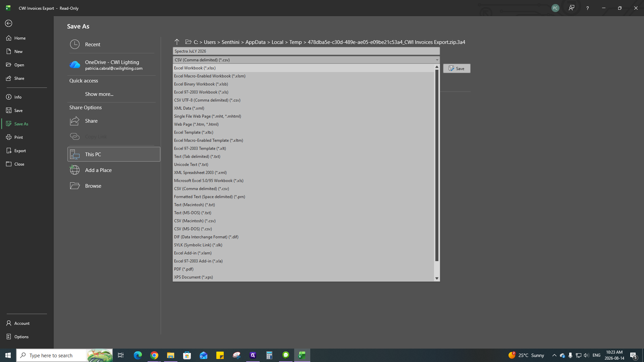Select DIF (Data Interchange Format) option
Screen dimensions: 644x362
(304, 237)
